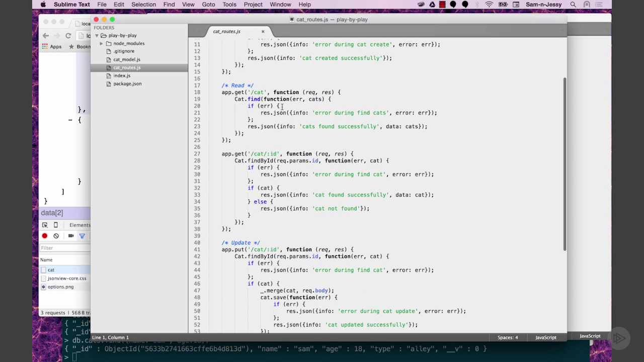Click the Creative Cloud menu bar icon

[x=421, y=5]
